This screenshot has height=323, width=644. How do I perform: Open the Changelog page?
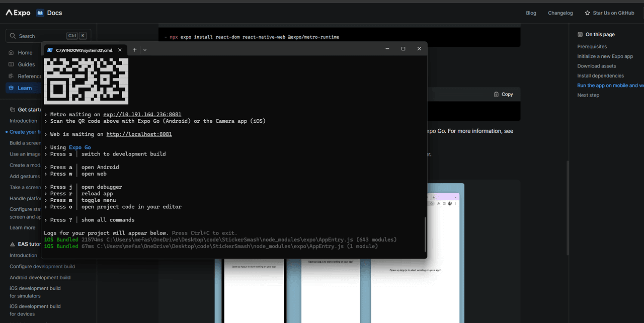pyautogui.click(x=560, y=13)
